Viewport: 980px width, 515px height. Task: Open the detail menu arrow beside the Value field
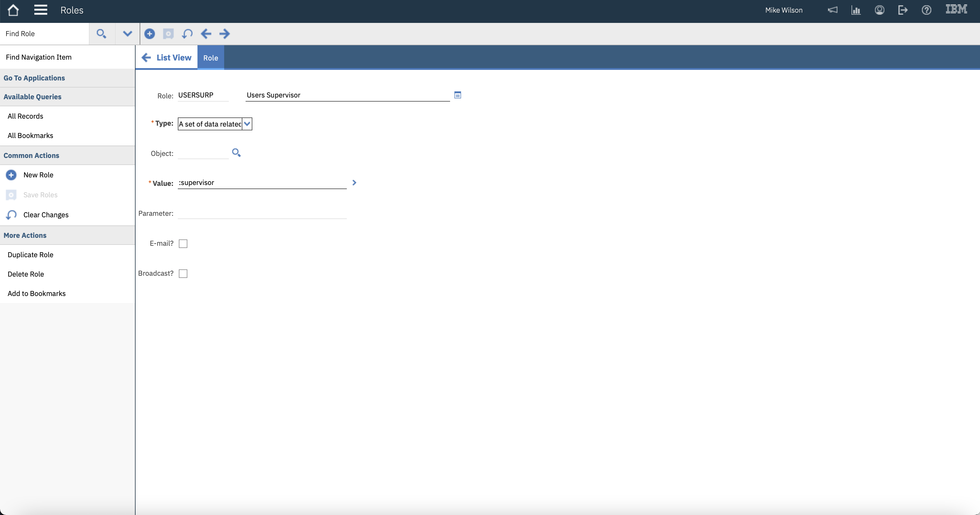coord(354,182)
